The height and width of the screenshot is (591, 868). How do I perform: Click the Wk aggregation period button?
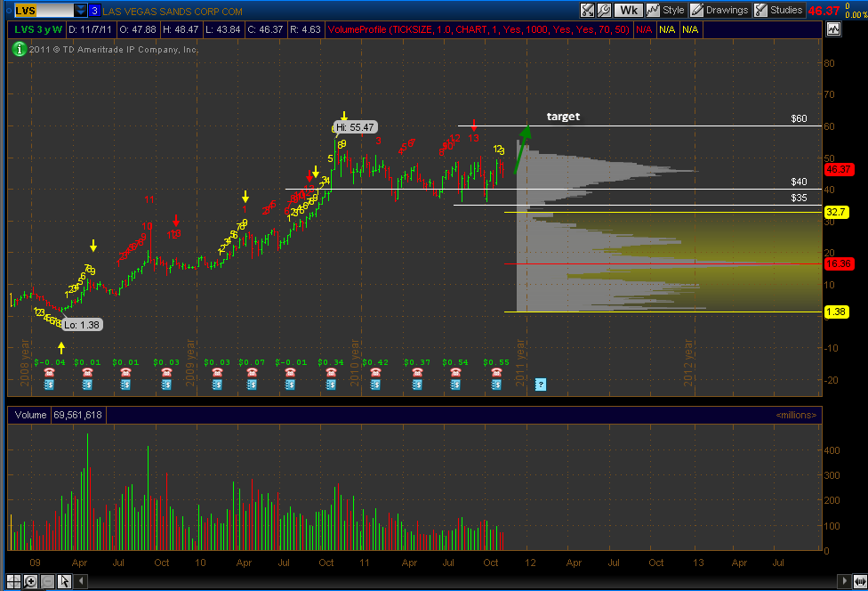tap(628, 10)
